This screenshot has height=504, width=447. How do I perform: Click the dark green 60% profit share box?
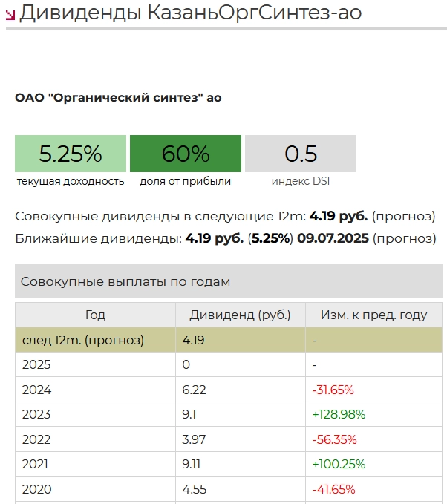[x=186, y=154]
